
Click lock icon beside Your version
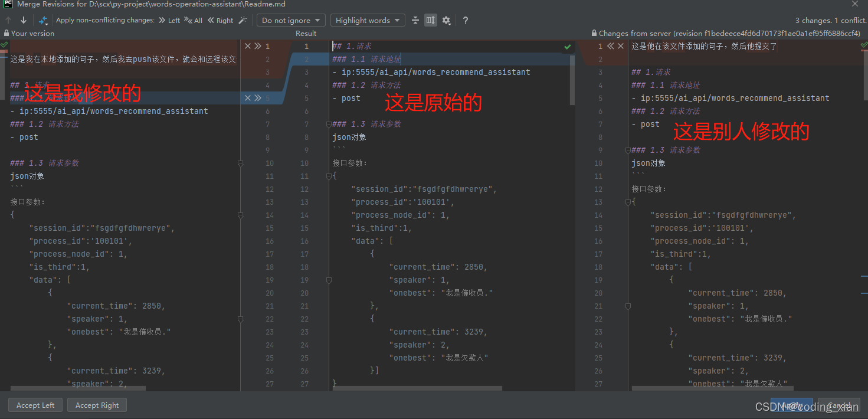[x=6, y=34]
